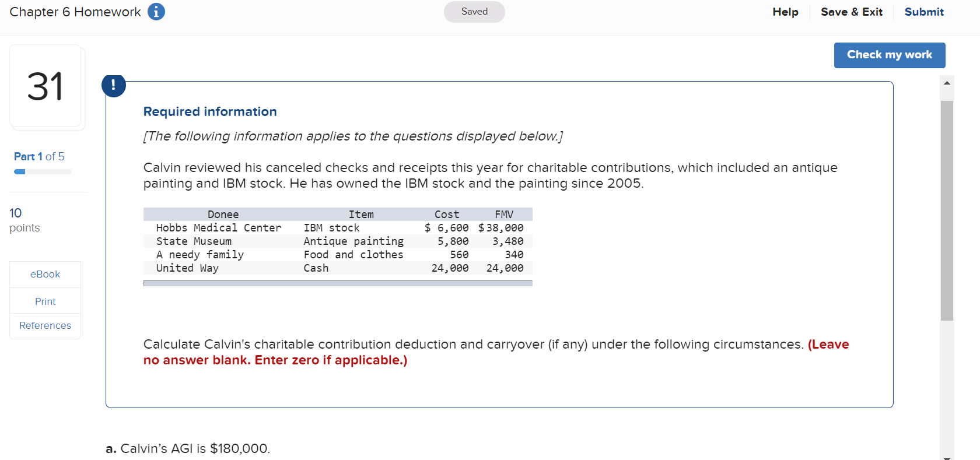Image resolution: width=980 pixels, height=460 pixels.
Task: Click the Saved status indicator
Action: pos(474,12)
